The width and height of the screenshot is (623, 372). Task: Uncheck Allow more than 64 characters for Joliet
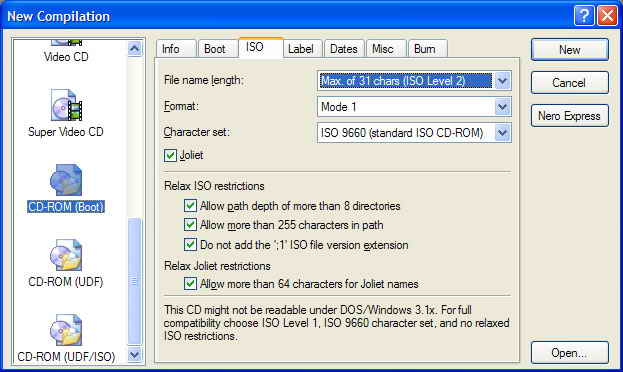tap(190, 283)
